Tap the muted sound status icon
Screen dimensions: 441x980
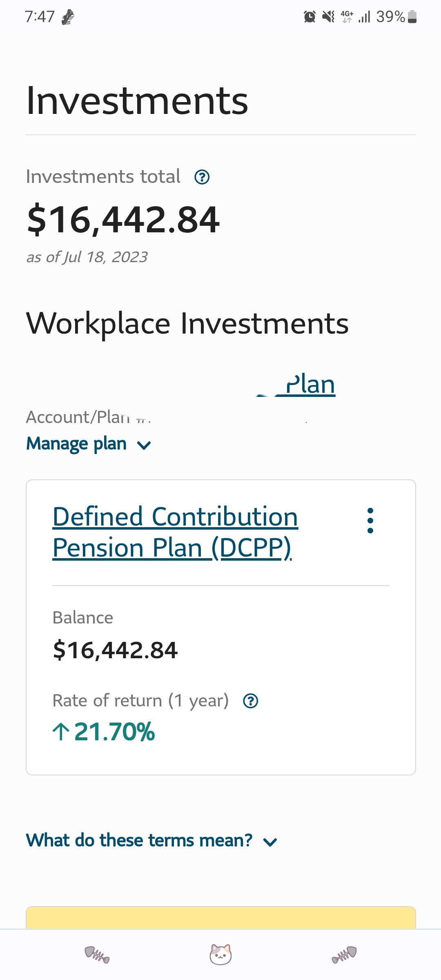coord(328,17)
